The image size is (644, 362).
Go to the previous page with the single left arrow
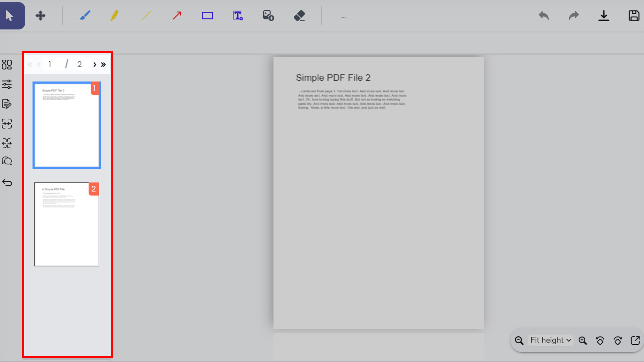(x=39, y=64)
